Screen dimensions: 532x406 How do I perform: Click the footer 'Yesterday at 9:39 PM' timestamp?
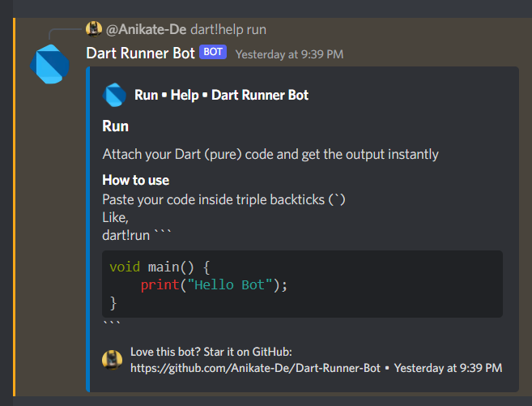point(449,369)
